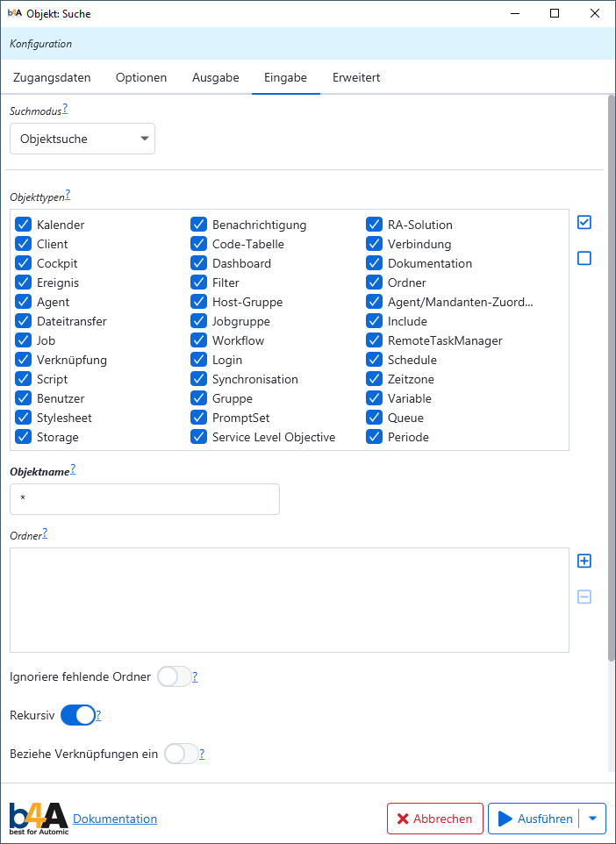Viewport: 616px width, 844px height.
Task: Switch to the Zugangsdaten tab
Action: point(52,77)
